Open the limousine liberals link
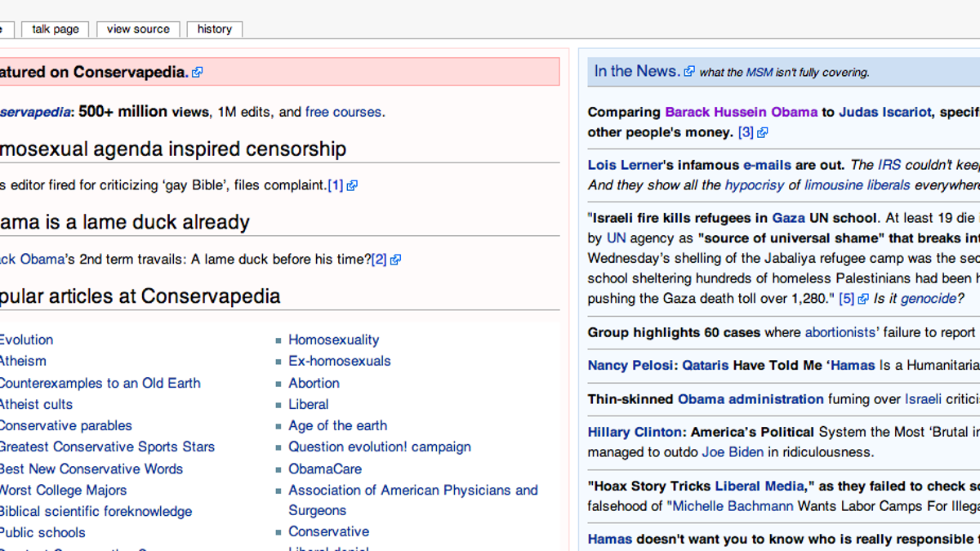The image size is (980, 551). 857,185
